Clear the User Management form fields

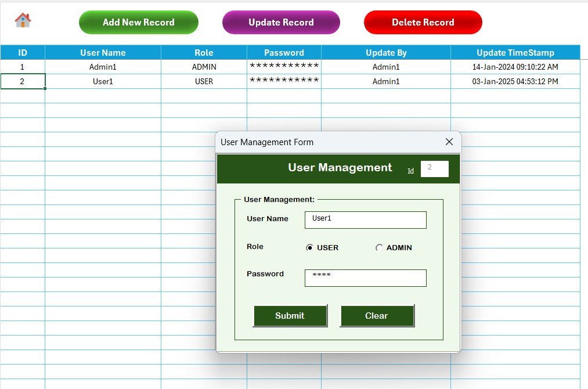376,316
